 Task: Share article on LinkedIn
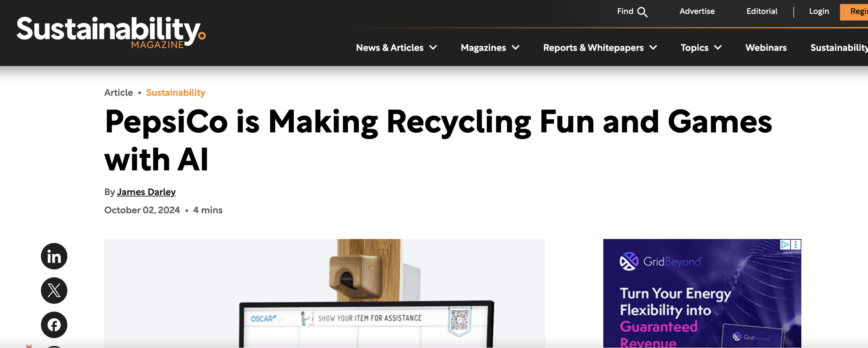click(54, 256)
